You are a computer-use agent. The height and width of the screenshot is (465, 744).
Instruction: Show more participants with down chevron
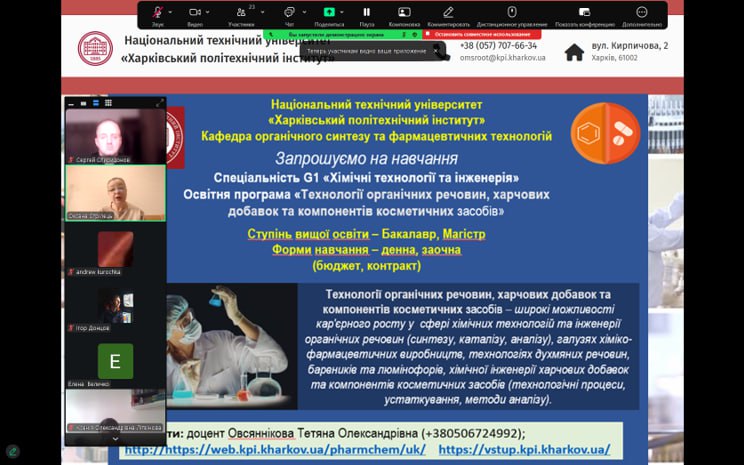pyautogui.click(x=115, y=439)
